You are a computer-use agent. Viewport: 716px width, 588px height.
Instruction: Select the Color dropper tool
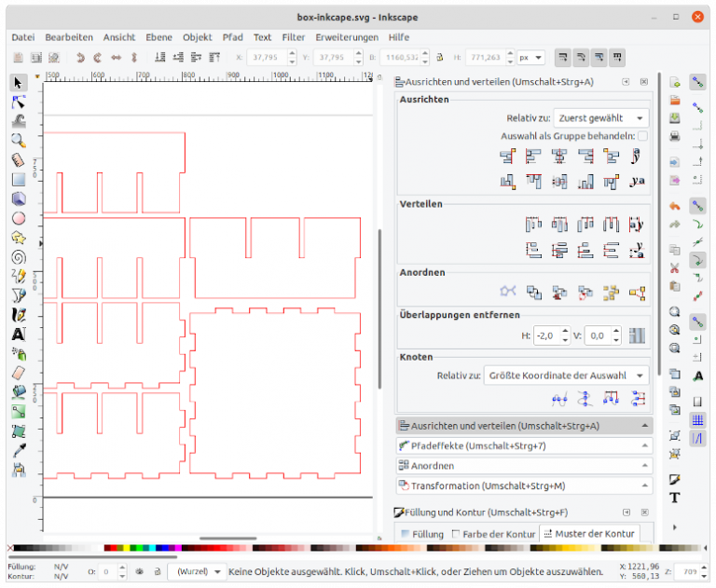(x=19, y=451)
